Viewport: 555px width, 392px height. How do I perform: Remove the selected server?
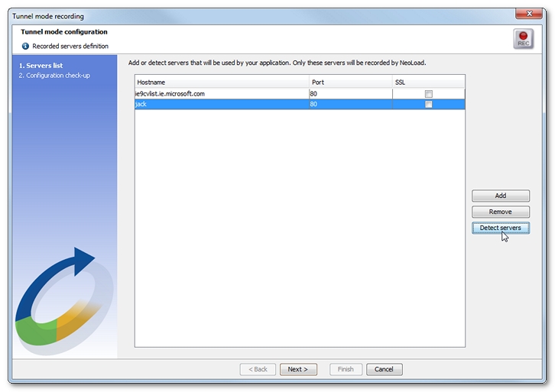pyautogui.click(x=501, y=212)
